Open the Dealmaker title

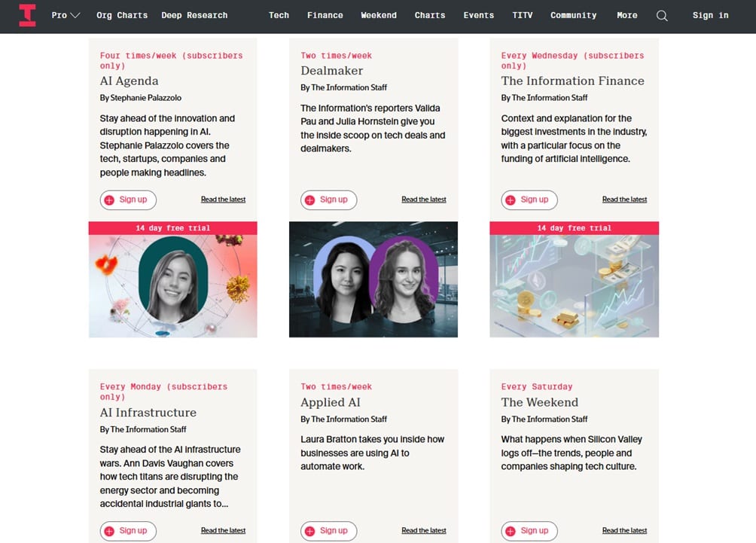click(332, 71)
